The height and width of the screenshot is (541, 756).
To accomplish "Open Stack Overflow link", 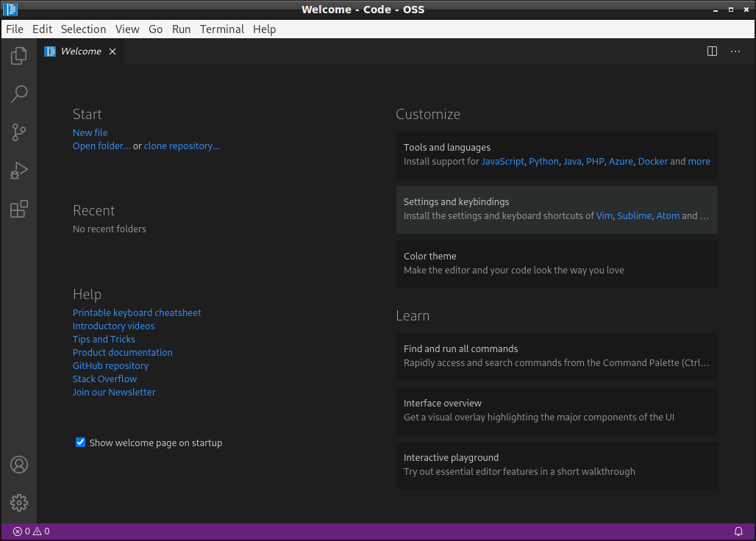I will click(x=104, y=379).
